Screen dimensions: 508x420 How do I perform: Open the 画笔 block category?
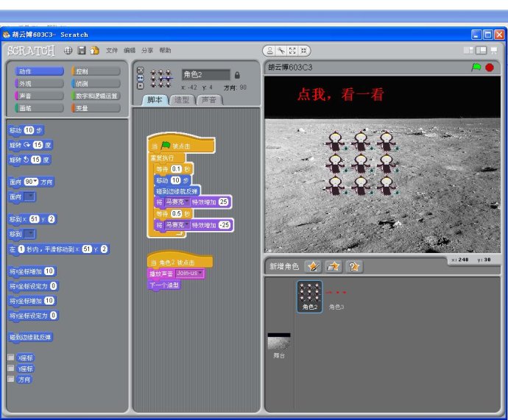tap(39, 108)
